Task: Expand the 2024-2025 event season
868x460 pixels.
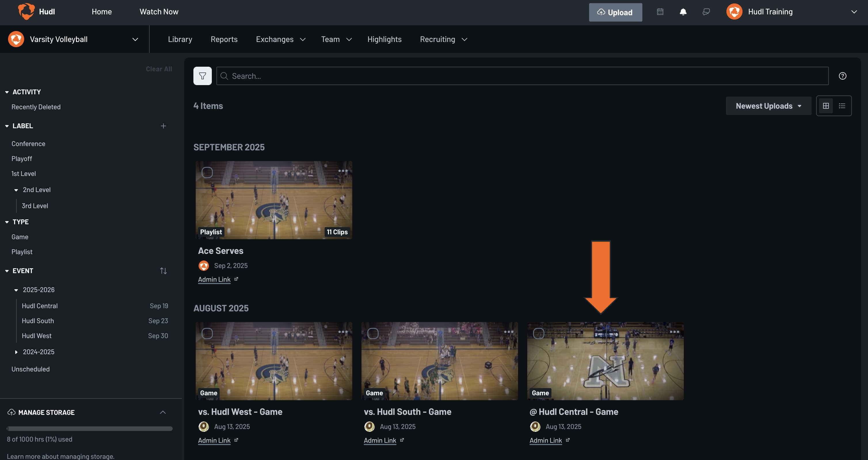Action: click(x=16, y=352)
